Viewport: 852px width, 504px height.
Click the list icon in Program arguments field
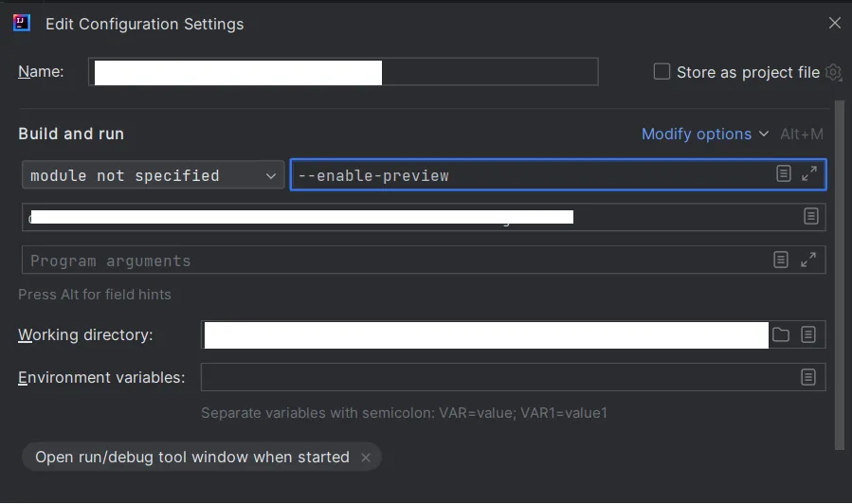pos(781,260)
